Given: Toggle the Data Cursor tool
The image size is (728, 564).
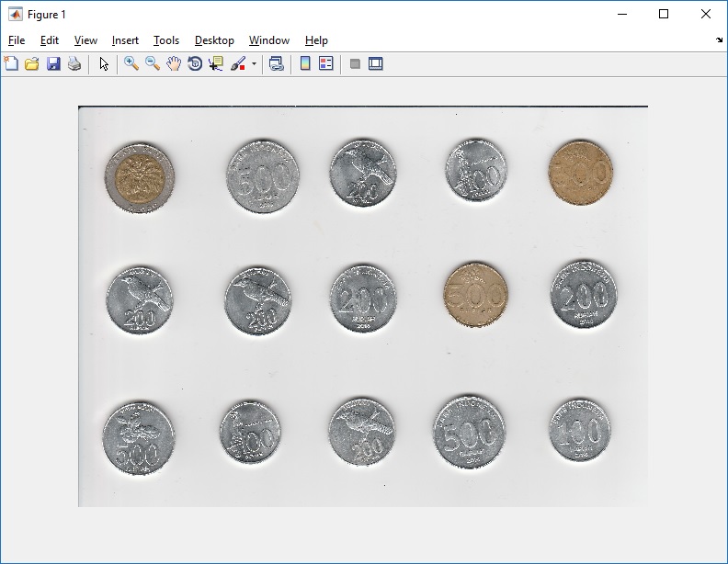Looking at the screenshot, I should (x=216, y=64).
